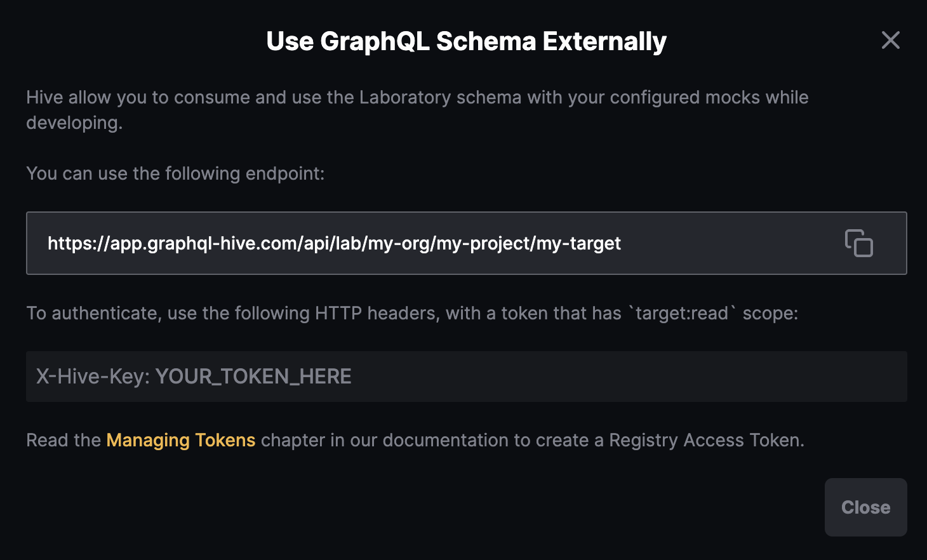Click the 'To authenticate' instruction line
This screenshot has width=927, height=560.
point(93,313)
